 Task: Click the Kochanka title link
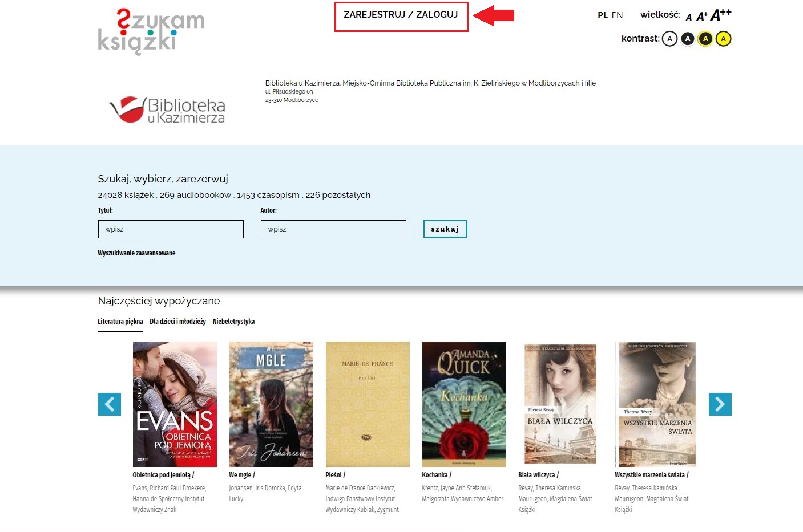437,475
